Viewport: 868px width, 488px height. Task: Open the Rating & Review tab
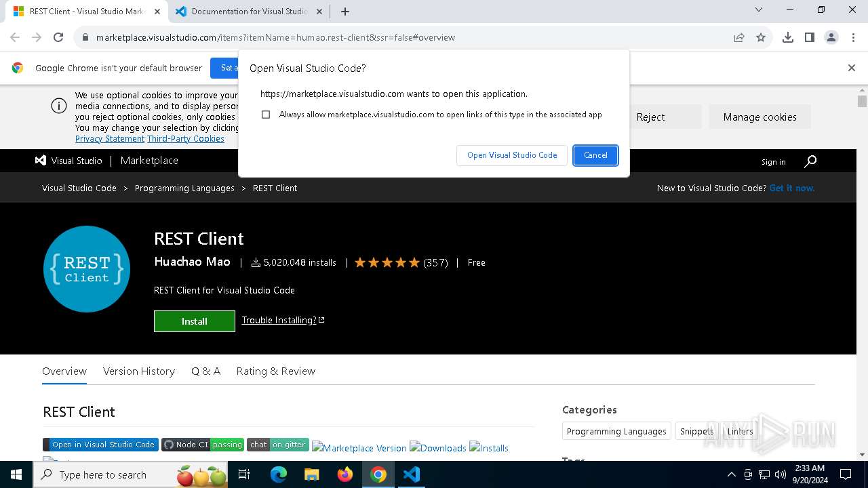pos(276,371)
